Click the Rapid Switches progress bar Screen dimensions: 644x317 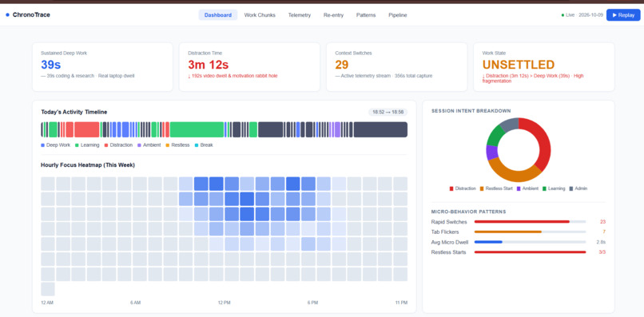pyautogui.click(x=530, y=222)
